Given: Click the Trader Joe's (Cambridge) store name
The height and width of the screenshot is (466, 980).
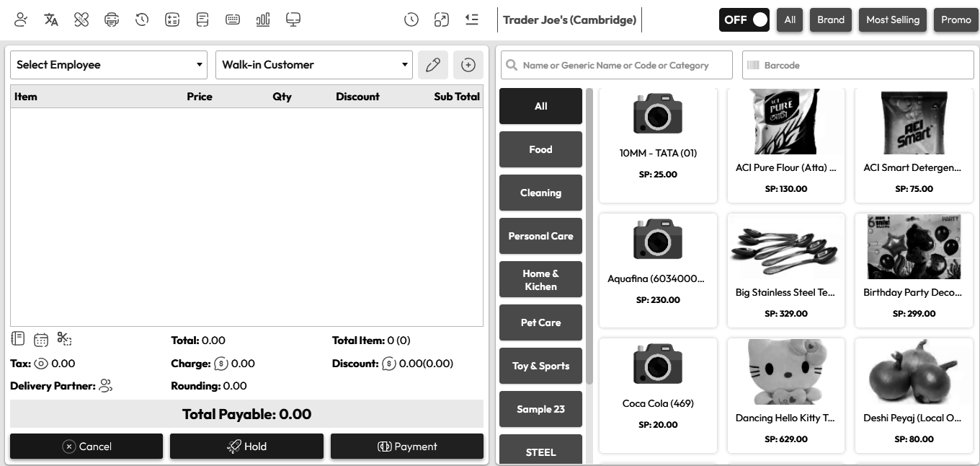Looking at the screenshot, I should pyautogui.click(x=569, y=19).
